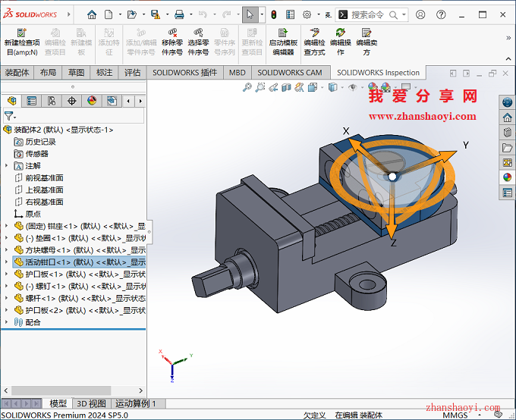Click Hide/Show Items eye icon

[353, 87]
